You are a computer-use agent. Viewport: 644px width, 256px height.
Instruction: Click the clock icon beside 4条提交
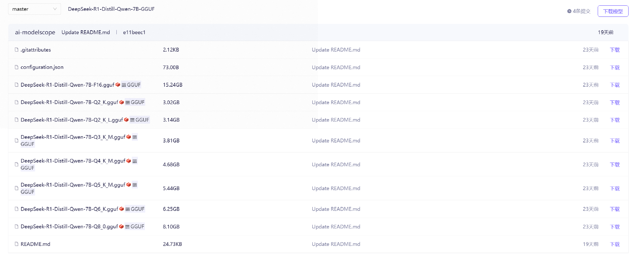click(569, 11)
